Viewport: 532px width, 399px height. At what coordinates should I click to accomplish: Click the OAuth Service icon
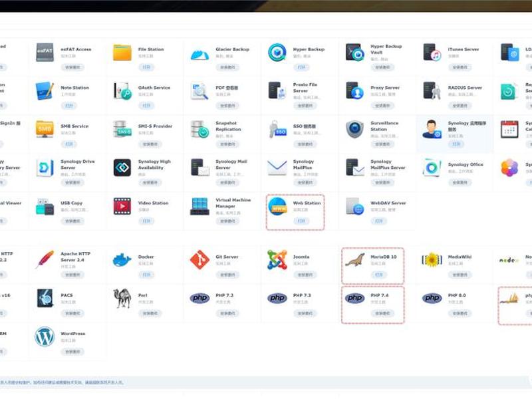[122, 90]
